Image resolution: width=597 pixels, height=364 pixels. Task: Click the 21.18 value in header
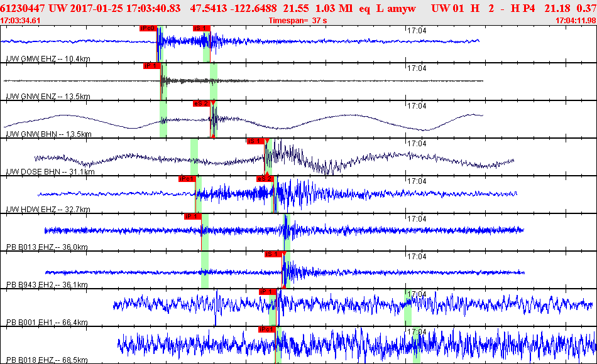557,8
